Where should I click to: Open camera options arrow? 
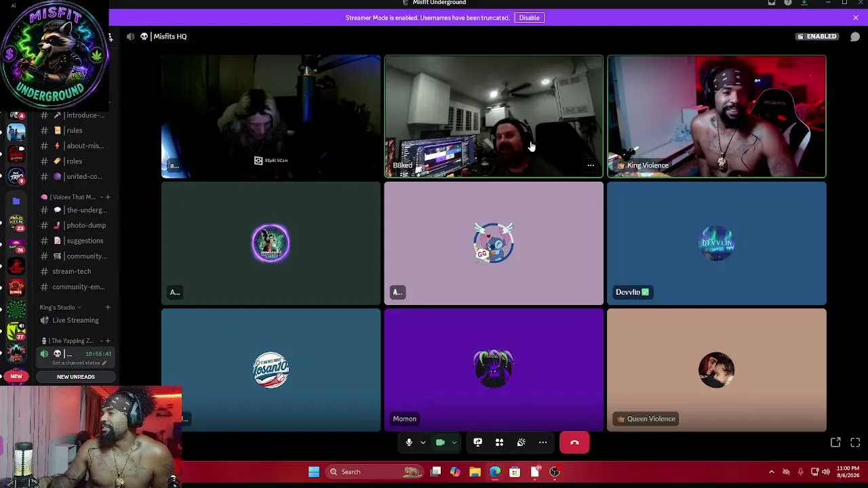[x=454, y=443]
